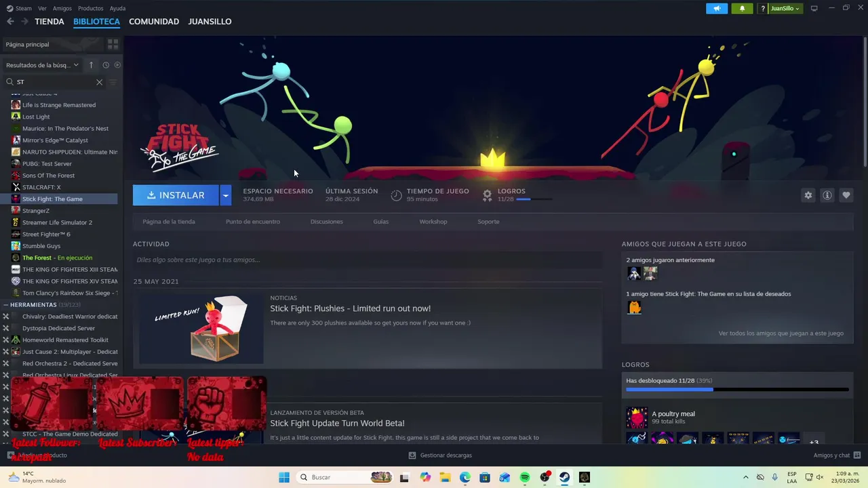Image resolution: width=868 pixels, height=488 pixels.
Task: Open the Plushies news thumbnail
Action: pyautogui.click(x=201, y=329)
